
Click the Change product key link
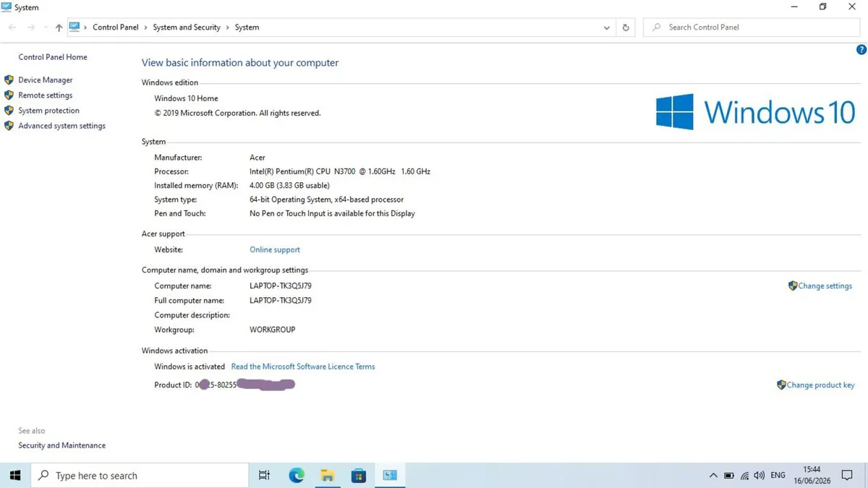coord(820,385)
